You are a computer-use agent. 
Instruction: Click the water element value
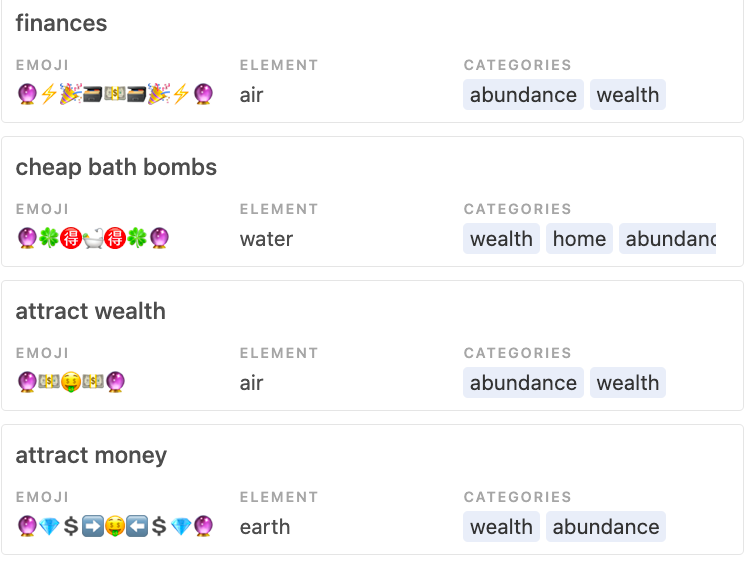(266, 238)
